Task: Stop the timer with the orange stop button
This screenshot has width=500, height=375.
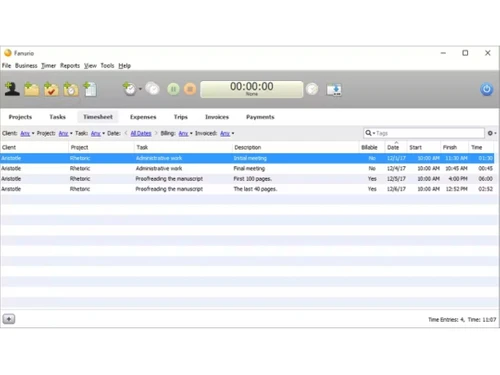Action: pos(190,89)
